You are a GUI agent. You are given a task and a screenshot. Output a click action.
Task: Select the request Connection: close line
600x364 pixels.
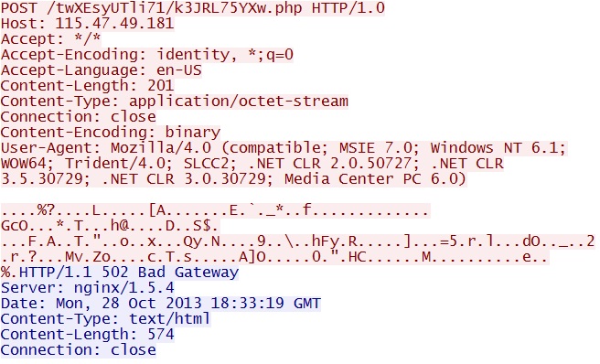79,117
